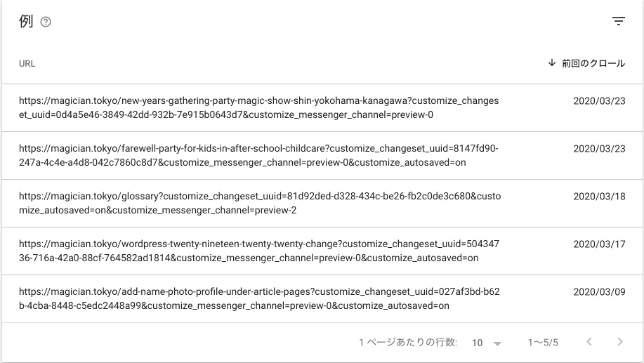Open the new-years-gathering-party URL row
Viewport: 644px width, 363px height.
click(258, 107)
